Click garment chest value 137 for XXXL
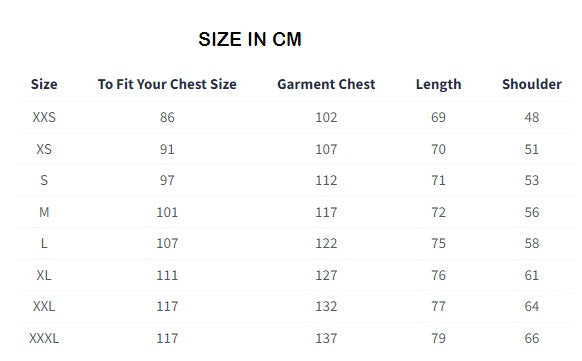The width and height of the screenshot is (582, 361). point(326,338)
